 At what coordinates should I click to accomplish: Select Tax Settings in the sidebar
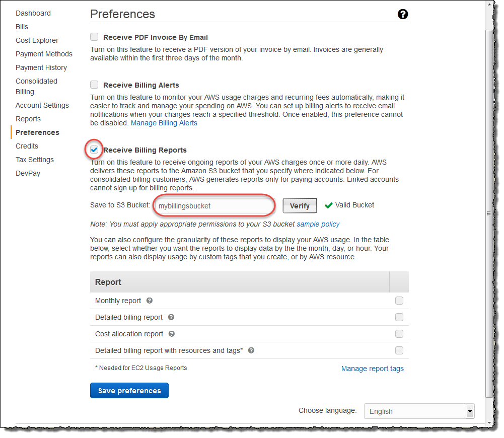[34, 160]
